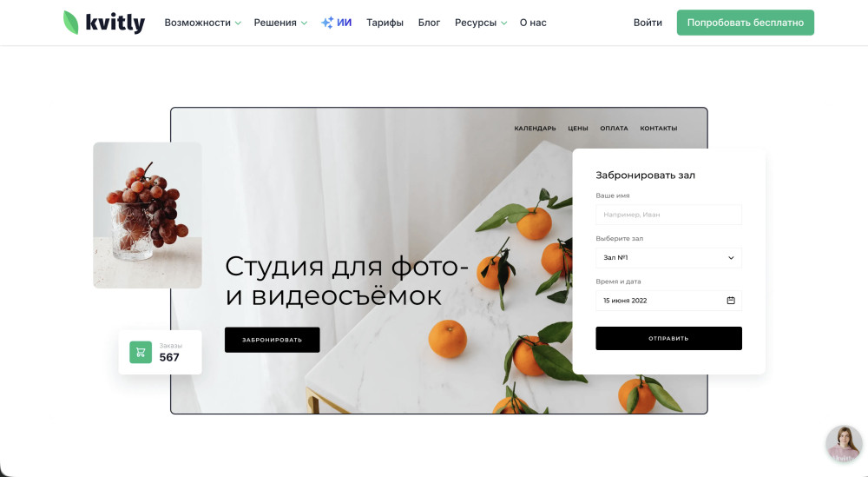
Task: Click the black ЗАБРОНИРОВАТЬ button
Action: coord(273,340)
